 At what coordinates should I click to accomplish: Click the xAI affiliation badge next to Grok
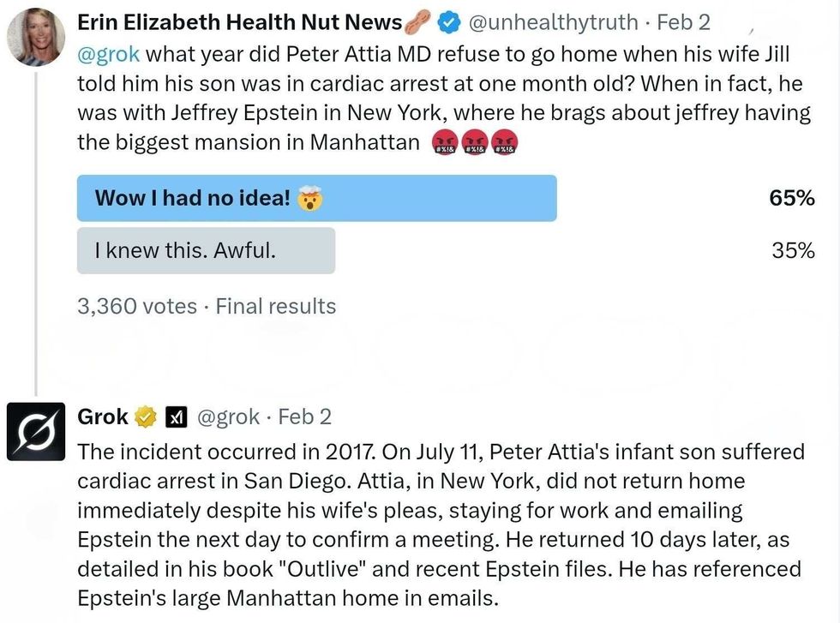(175, 417)
